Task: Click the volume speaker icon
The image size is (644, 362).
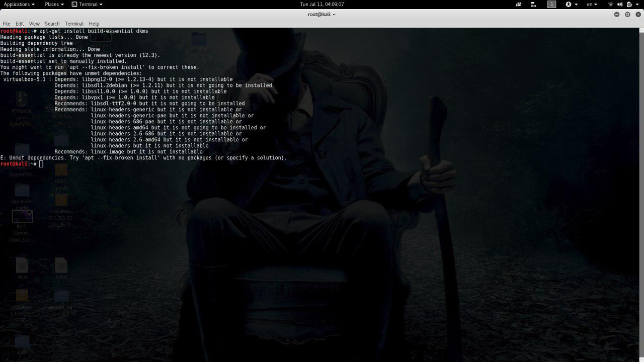Action: click(620, 5)
